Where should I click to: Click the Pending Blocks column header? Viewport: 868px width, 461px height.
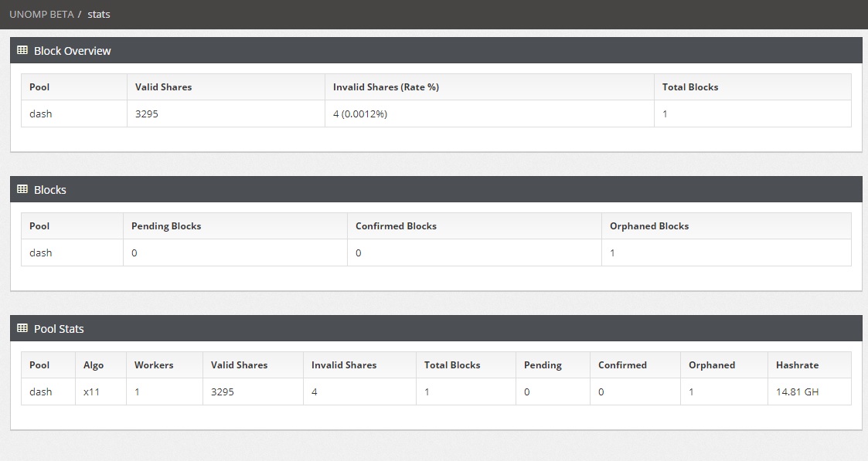(x=166, y=226)
